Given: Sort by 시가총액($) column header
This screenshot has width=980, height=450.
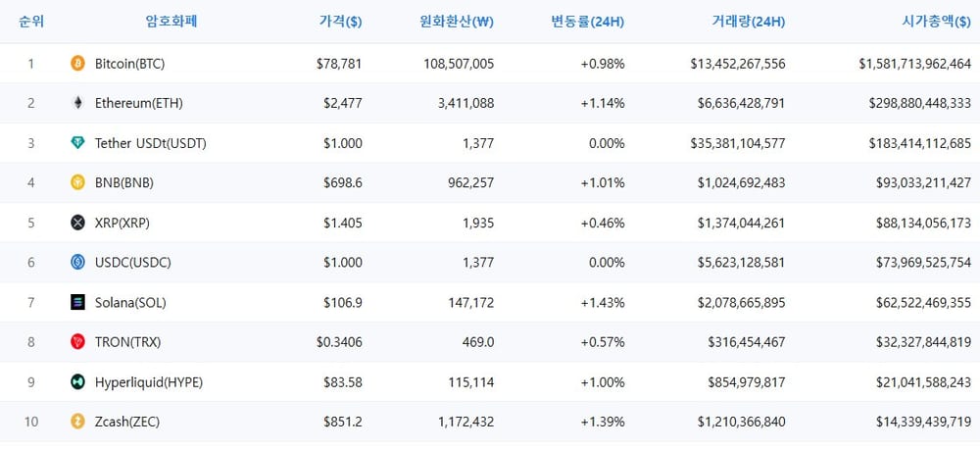Looking at the screenshot, I should click(x=936, y=22).
